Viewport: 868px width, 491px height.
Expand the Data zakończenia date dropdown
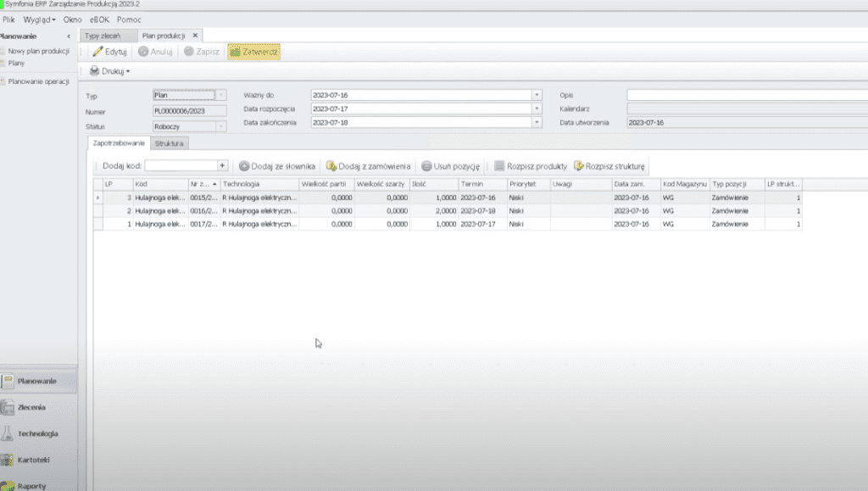pos(537,122)
